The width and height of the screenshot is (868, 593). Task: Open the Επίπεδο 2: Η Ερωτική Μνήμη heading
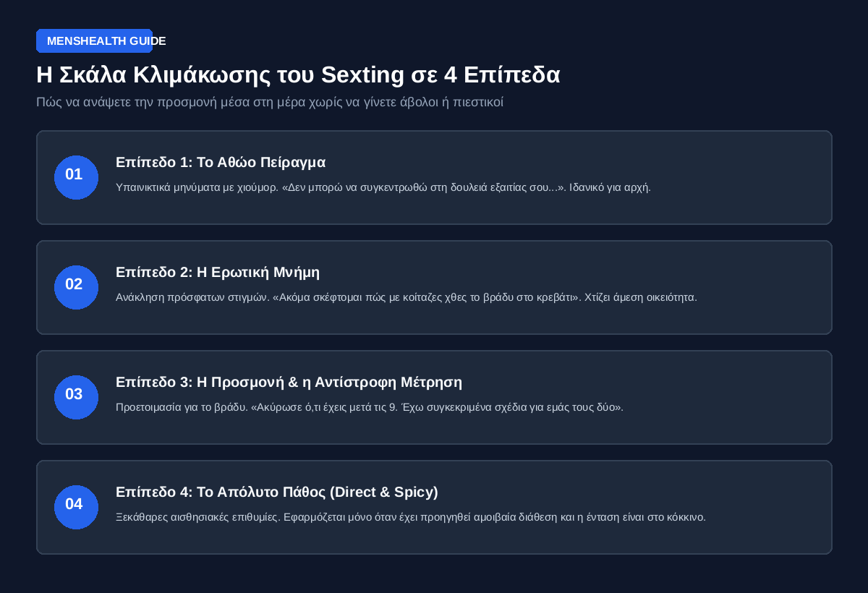[218, 272]
